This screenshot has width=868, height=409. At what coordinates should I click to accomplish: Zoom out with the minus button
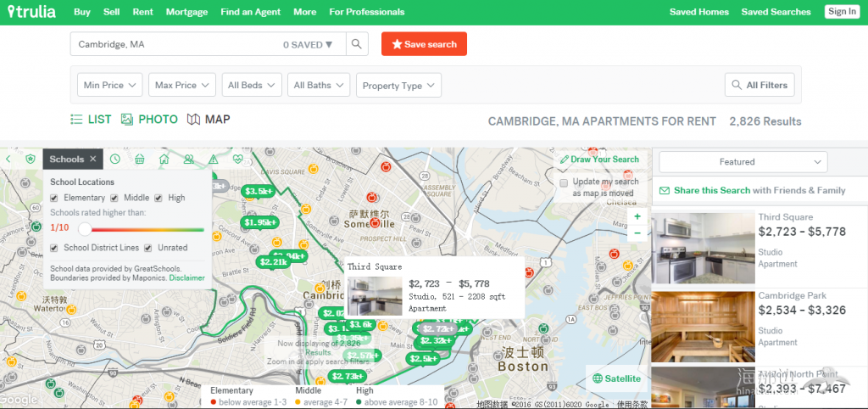[x=637, y=233]
